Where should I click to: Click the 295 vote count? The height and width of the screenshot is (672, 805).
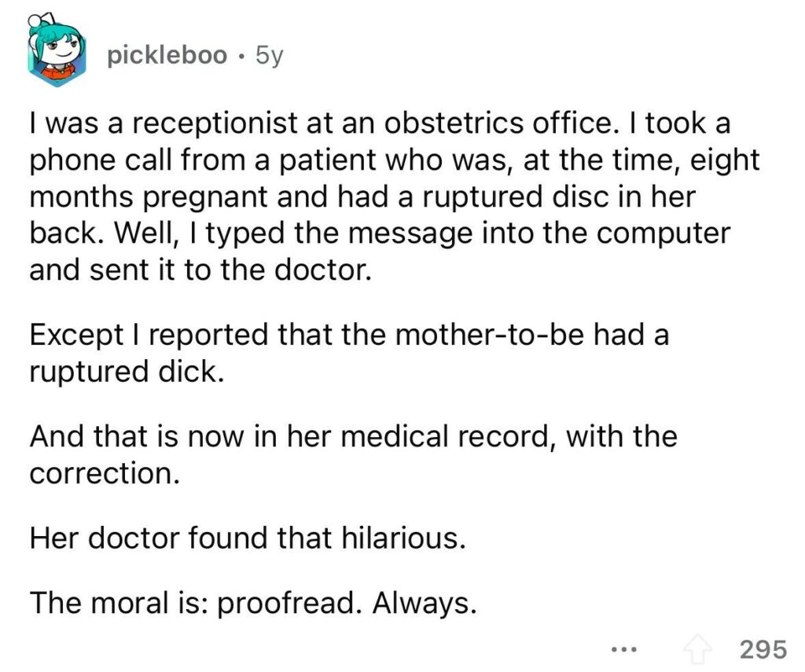tap(764, 647)
